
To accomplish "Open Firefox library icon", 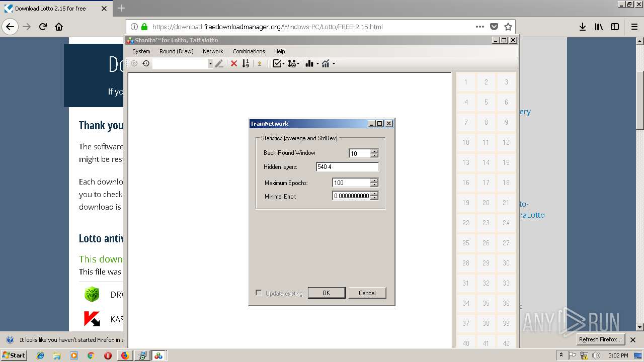I will pos(599,27).
